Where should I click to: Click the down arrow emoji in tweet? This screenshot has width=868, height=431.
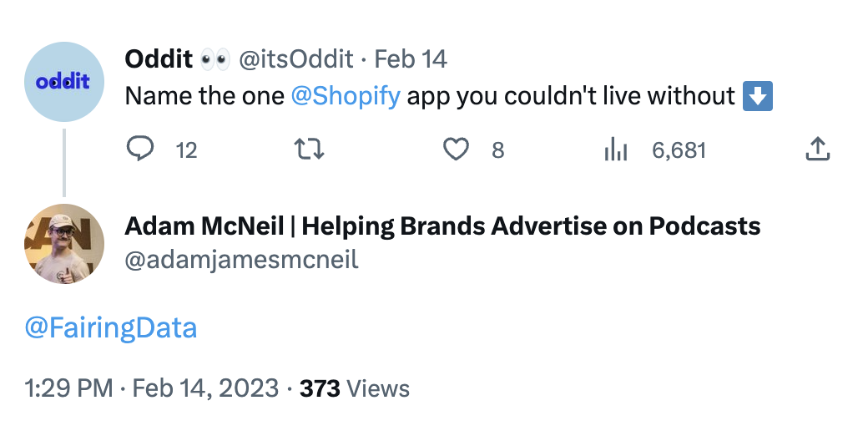click(758, 97)
